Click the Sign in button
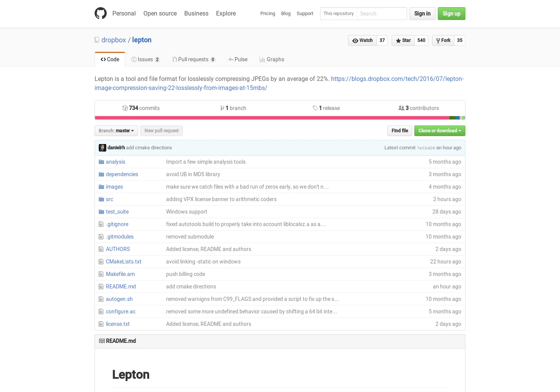Viewport: 560px width, 392px height. click(x=422, y=14)
